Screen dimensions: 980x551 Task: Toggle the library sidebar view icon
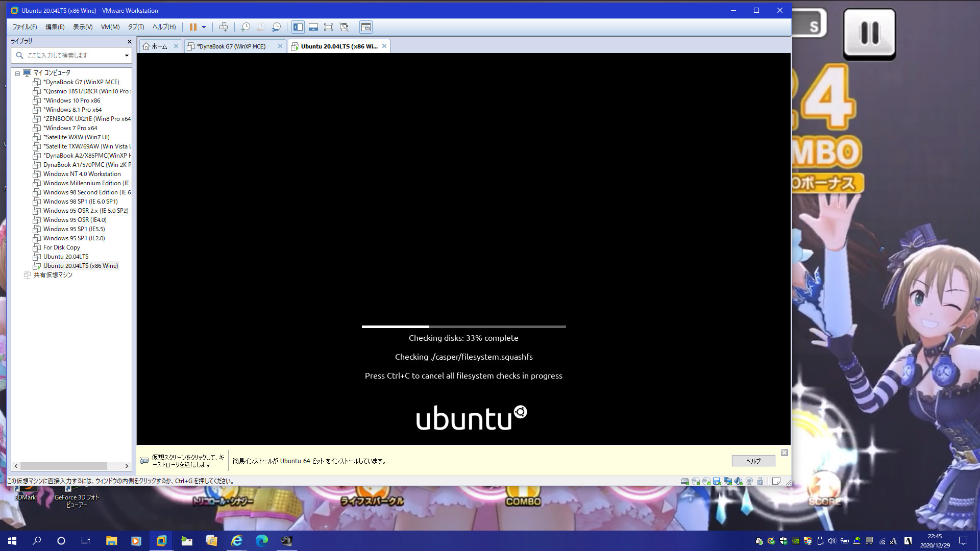pyautogui.click(x=298, y=27)
